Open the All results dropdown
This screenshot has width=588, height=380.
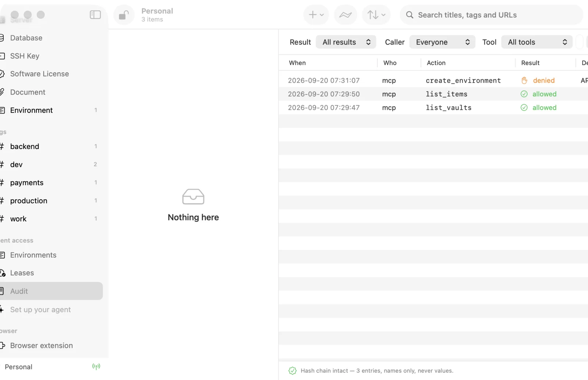tap(346, 42)
